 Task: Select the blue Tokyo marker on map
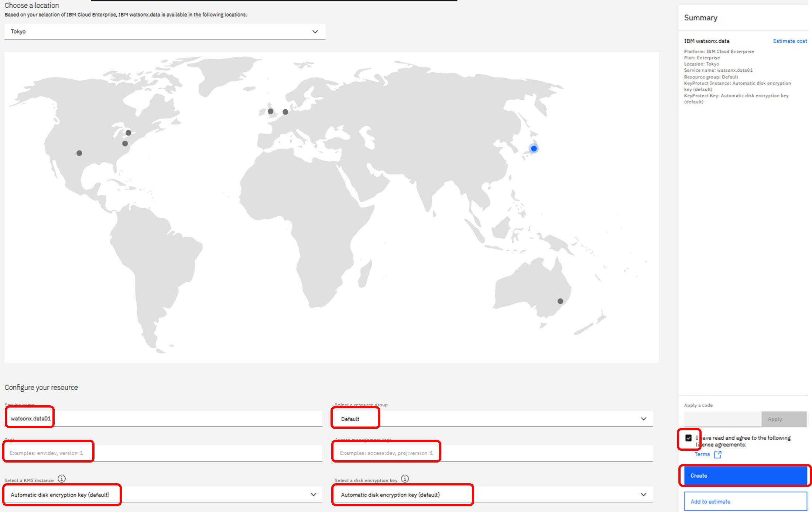pos(534,149)
